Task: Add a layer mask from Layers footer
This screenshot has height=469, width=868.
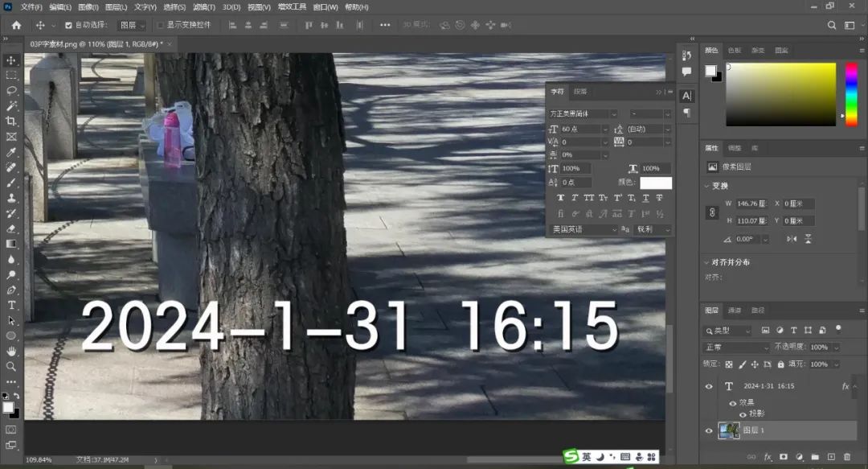Action: [784, 457]
